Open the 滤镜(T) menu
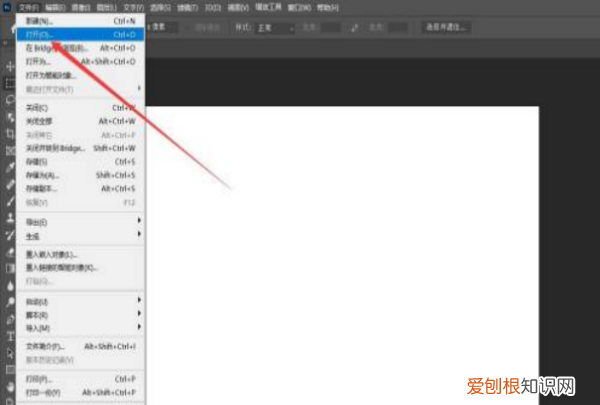 [x=187, y=8]
